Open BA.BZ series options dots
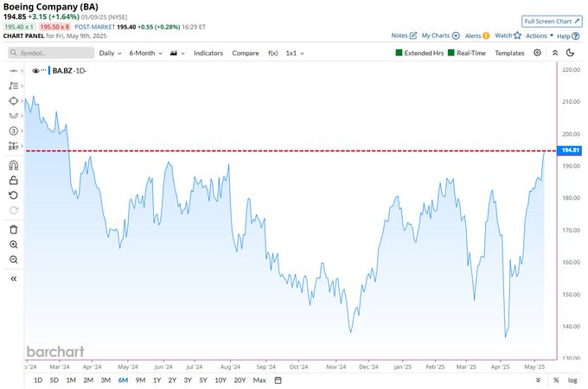This screenshot has width=588, height=389. pyautogui.click(x=43, y=70)
